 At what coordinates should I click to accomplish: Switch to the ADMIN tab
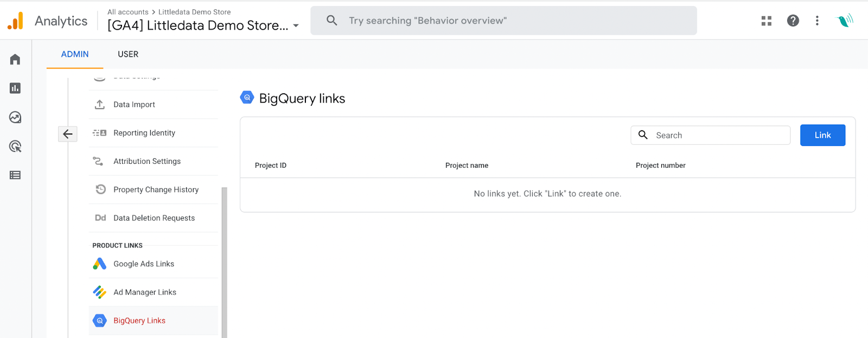[75, 54]
